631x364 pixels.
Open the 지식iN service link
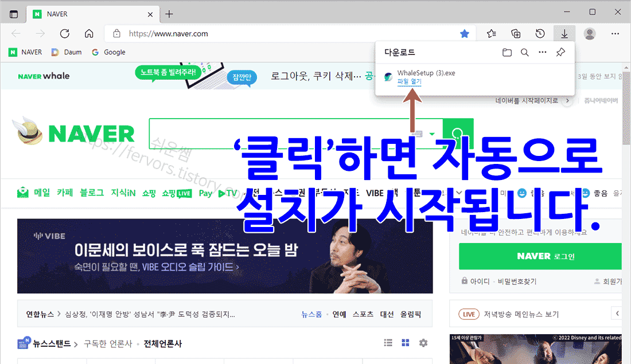coord(123,193)
